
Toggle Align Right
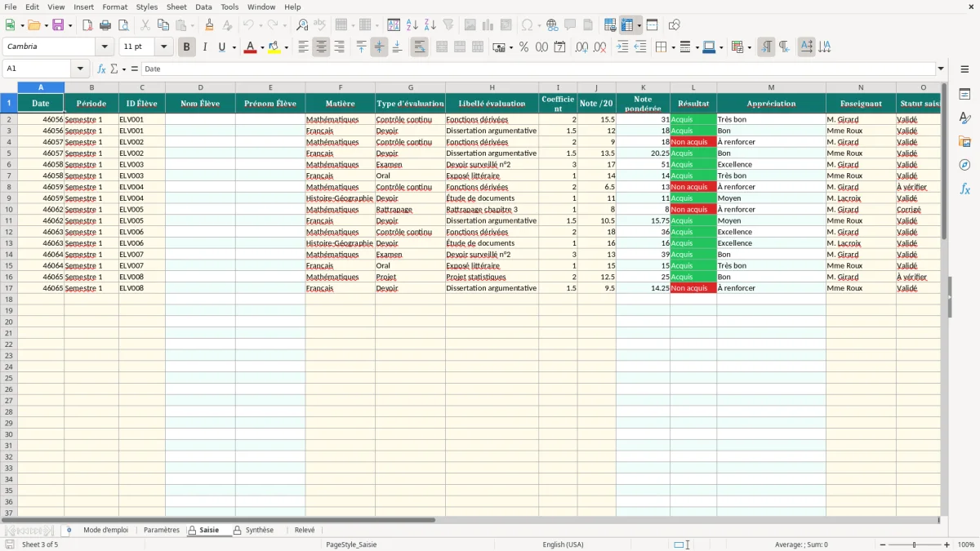[339, 47]
